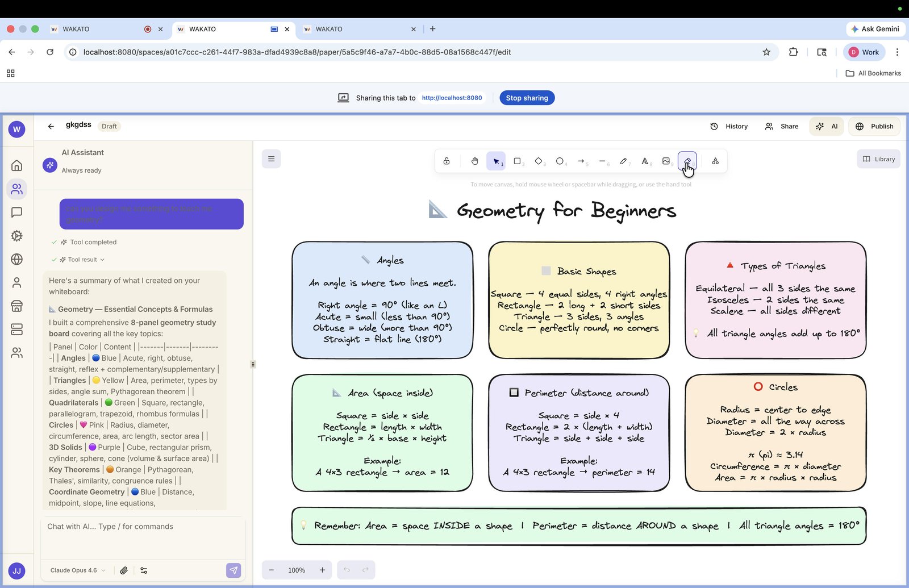Open the Claude Opus 4.6 model dropdown
The image size is (909, 588).
(x=78, y=570)
